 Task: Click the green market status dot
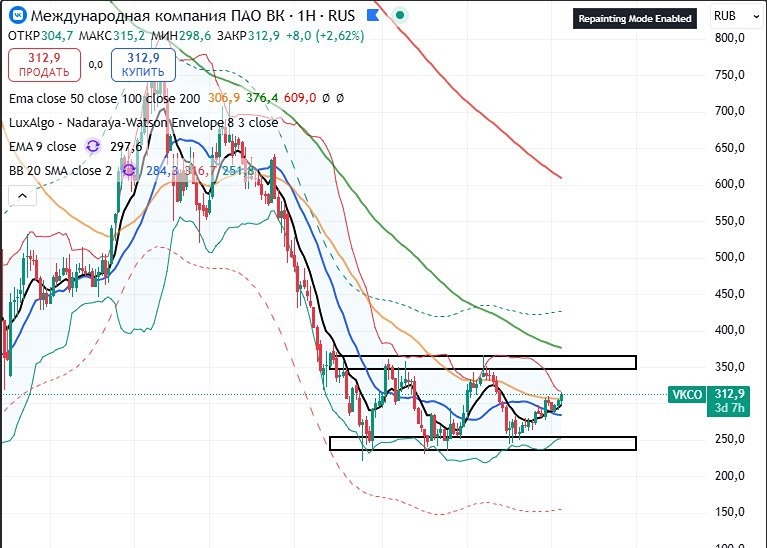coord(400,16)
